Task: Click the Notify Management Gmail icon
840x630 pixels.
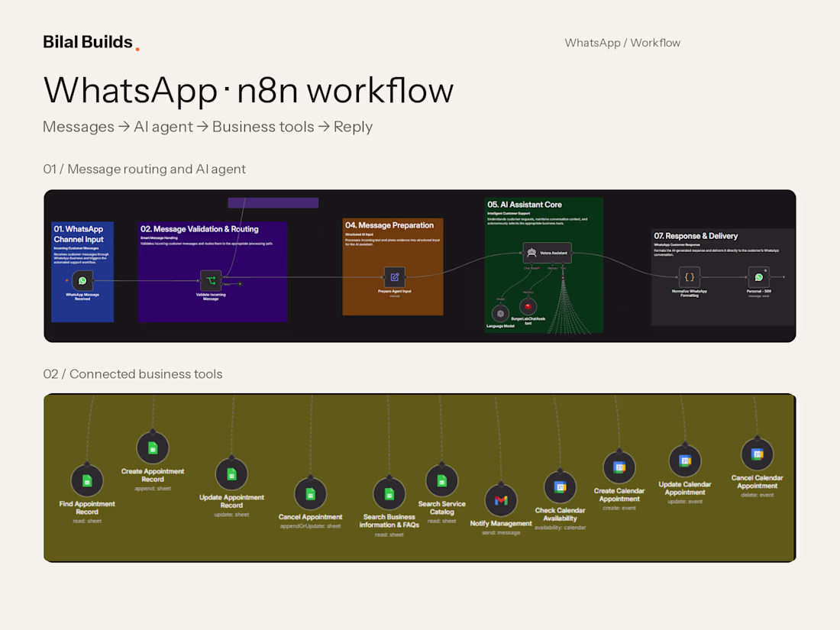Action: [501, 500]
